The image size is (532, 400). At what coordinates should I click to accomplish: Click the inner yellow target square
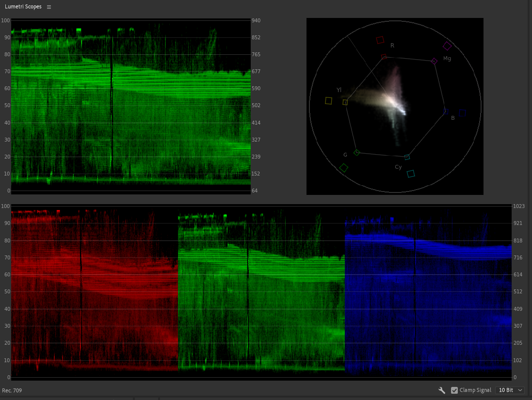345,103
